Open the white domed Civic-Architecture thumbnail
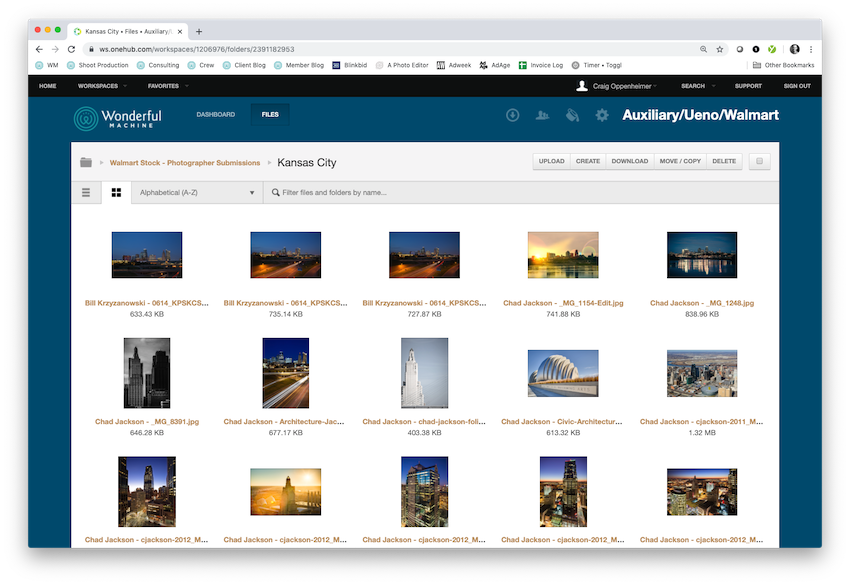 [563, 373]
